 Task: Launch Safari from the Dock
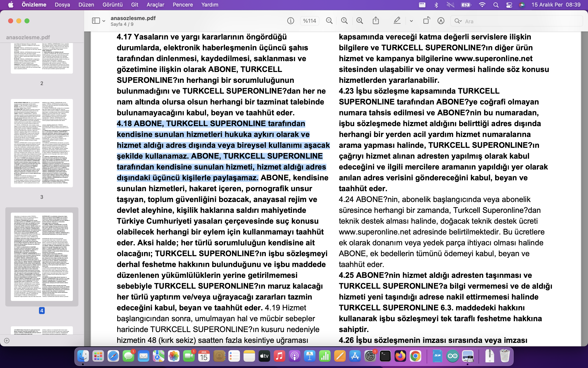[x=113, y=356]
